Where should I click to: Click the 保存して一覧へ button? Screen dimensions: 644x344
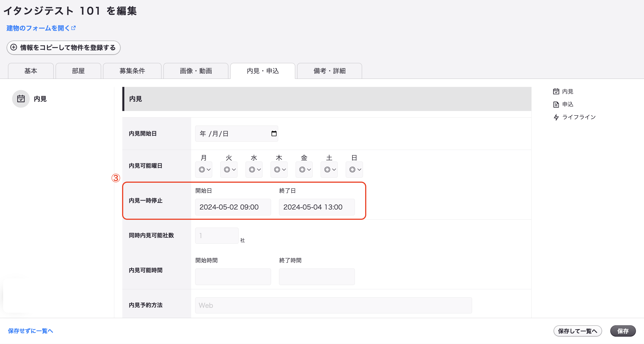(578, 331)
